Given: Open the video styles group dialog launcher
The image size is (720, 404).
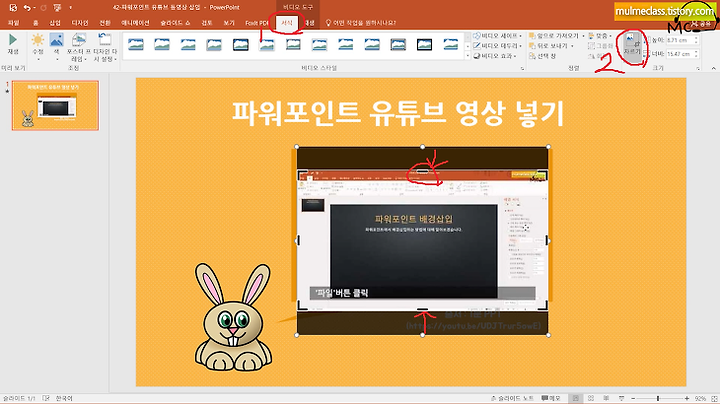Looking at the screenshot, I should coord(522,68).
